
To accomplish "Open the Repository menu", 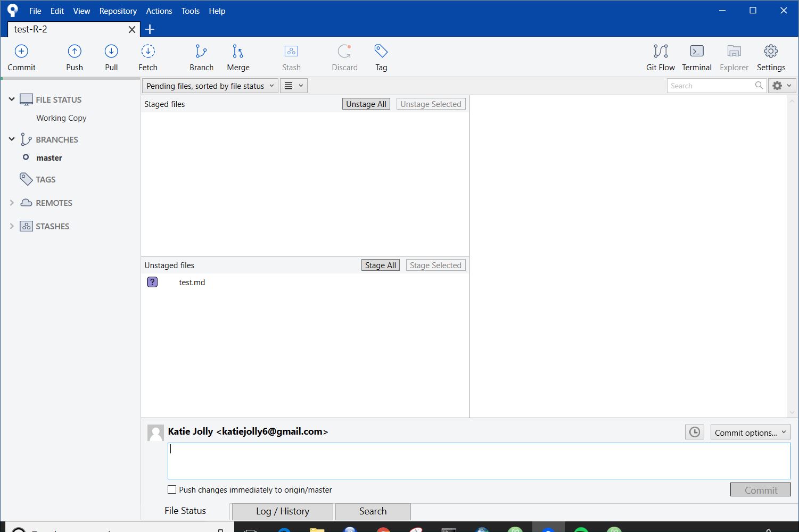I will pos(118,11).
